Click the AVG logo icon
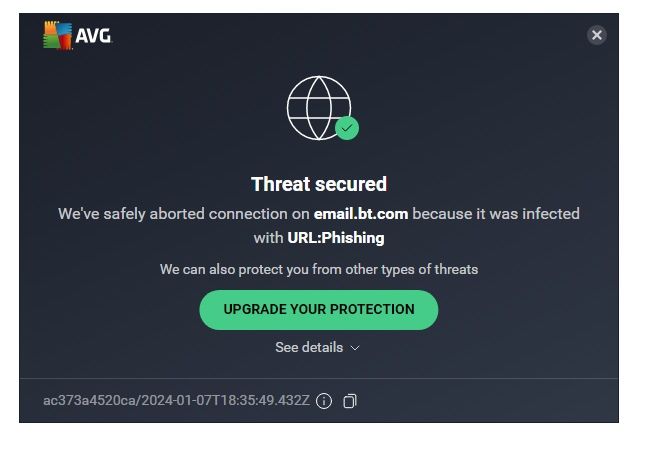 pos(57,36)
